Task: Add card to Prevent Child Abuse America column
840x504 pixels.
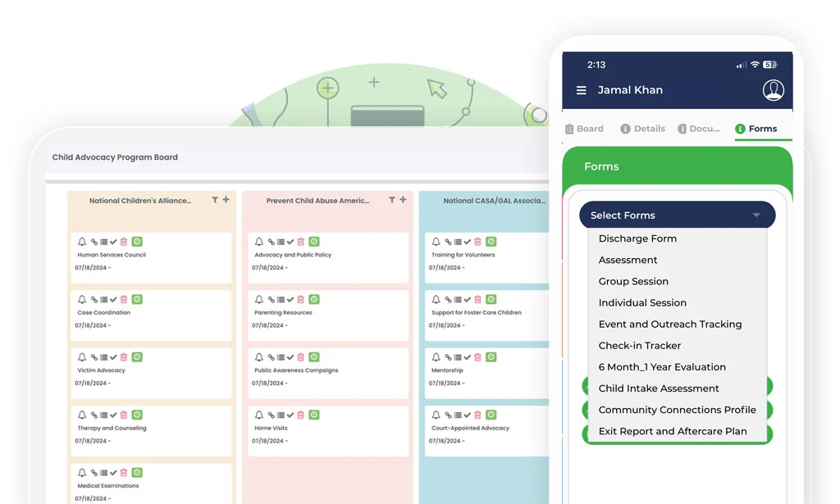Action: click(403, 200)
